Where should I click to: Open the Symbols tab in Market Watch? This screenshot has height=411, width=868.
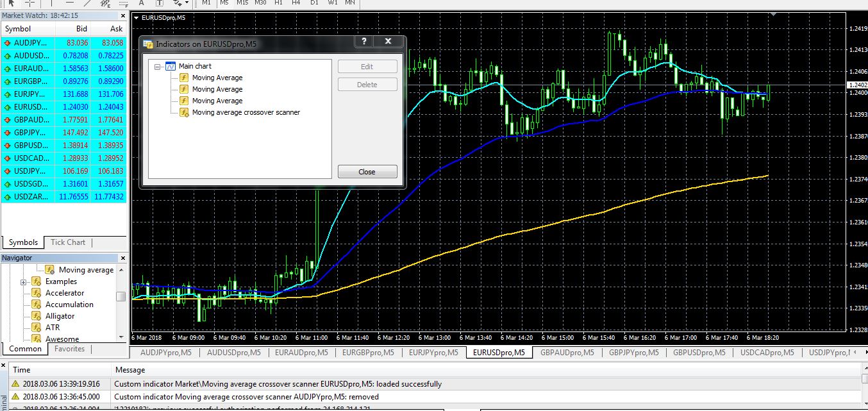23,242
